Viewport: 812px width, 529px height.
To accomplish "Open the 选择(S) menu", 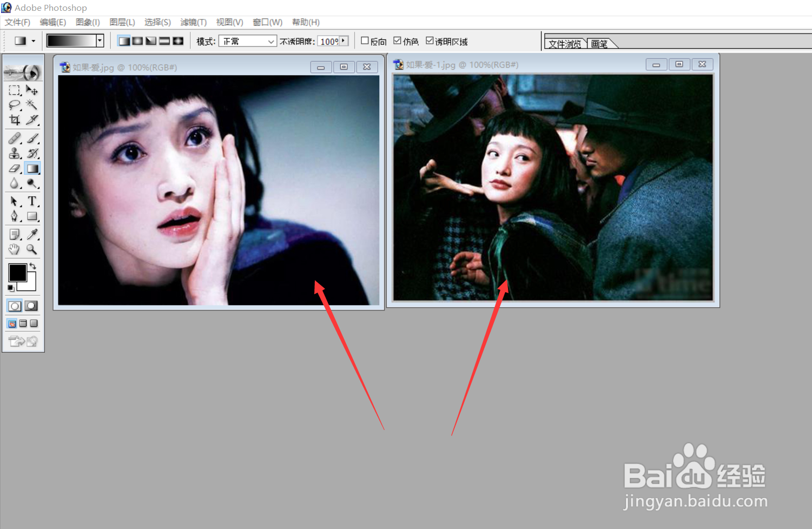I will point(157,22).
